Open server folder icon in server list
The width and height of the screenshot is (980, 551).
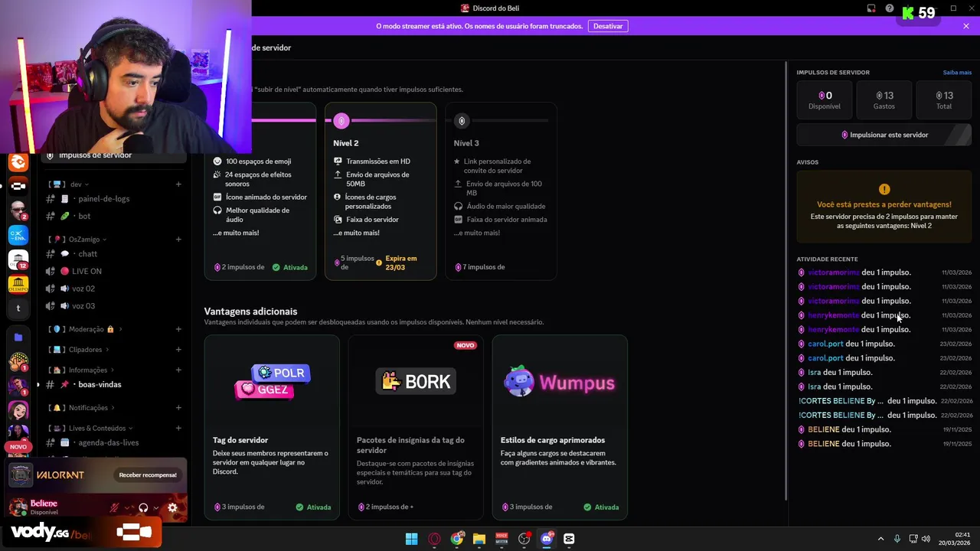[x=18, y=337]
